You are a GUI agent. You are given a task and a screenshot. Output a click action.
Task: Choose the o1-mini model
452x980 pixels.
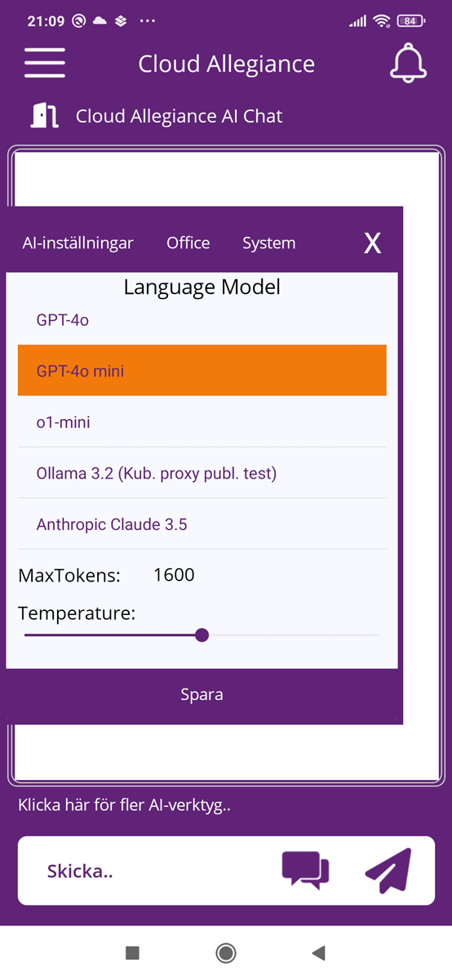pyautogui.click(x=202, y=422)
